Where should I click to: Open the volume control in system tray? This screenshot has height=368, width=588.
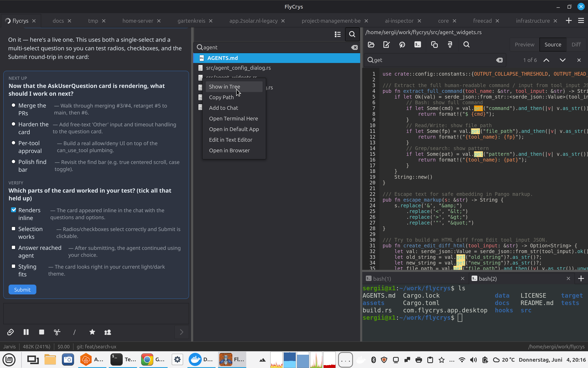pos(473,360)
